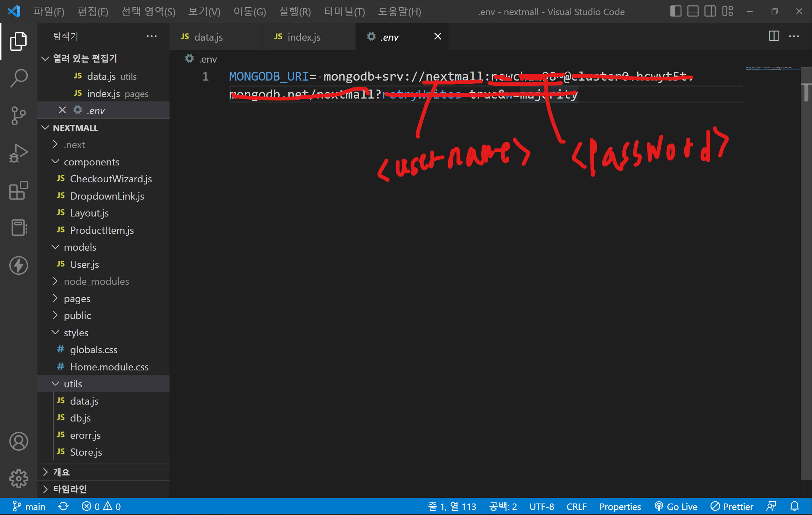This screenshot has height=515, width=812.
Task: Click the feedback icon in status bar
Action: point(771,506)
